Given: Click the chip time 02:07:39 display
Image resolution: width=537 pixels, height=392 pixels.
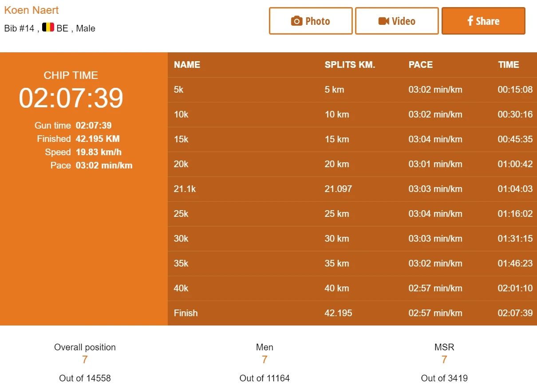Looking at the screenshot, I should 71,98.
